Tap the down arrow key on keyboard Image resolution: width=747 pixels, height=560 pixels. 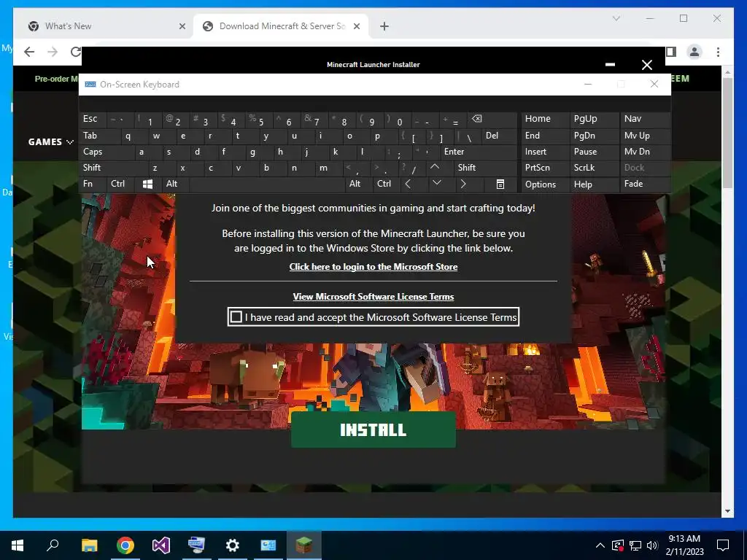(436, 183)
